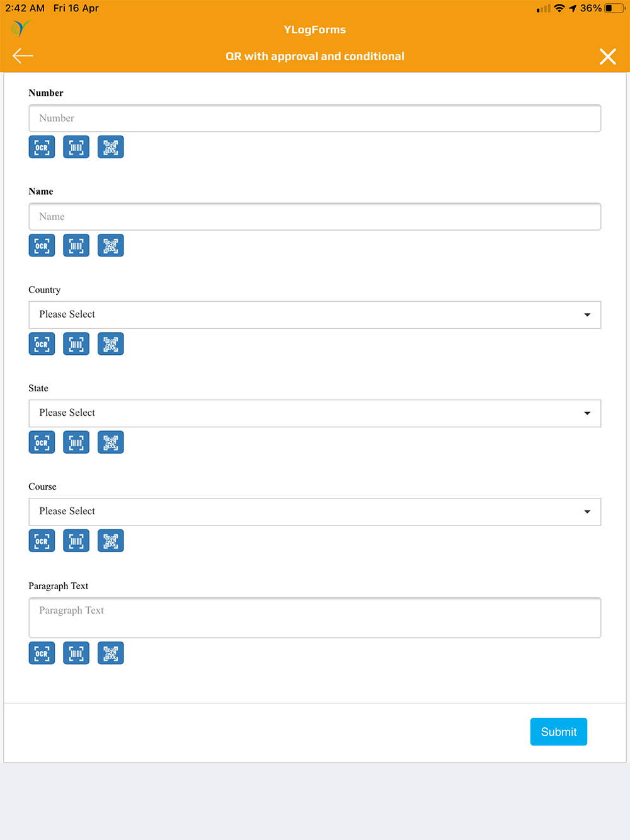630x840 pixels.
Task: Open the State dropdown
Action: point(315,413)
